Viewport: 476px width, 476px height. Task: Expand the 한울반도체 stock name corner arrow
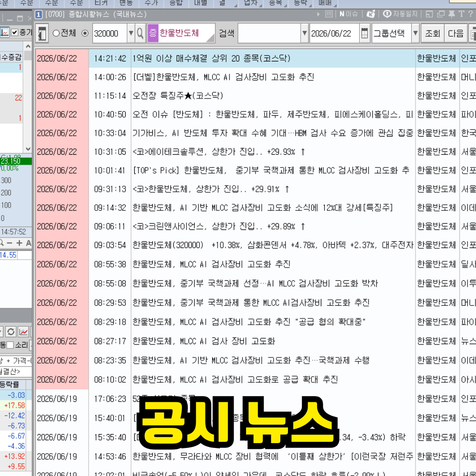(x=210, y=38)
